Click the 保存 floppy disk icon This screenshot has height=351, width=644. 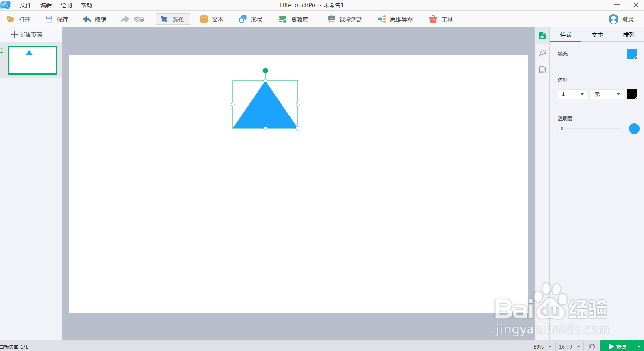tap(49, 19)
